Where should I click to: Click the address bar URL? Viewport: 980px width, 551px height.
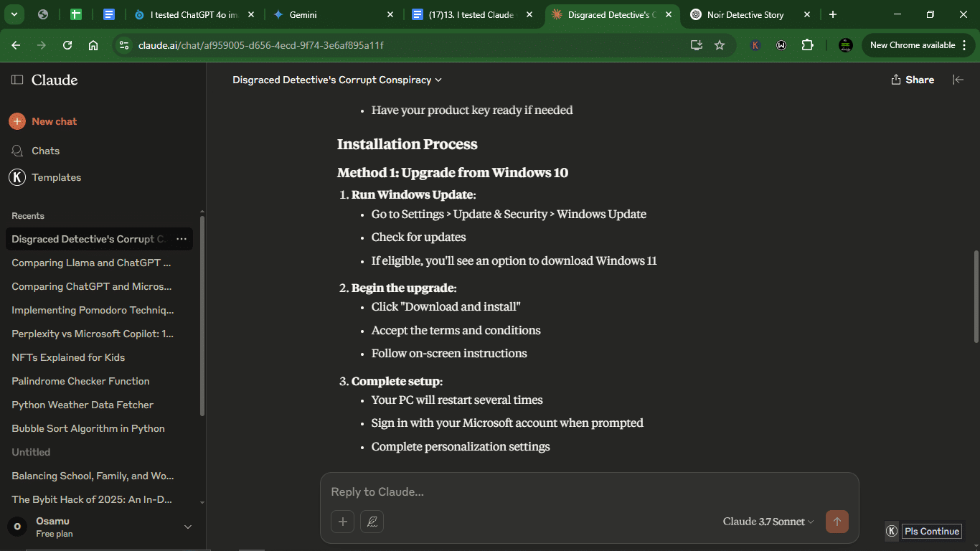point(260,45)
